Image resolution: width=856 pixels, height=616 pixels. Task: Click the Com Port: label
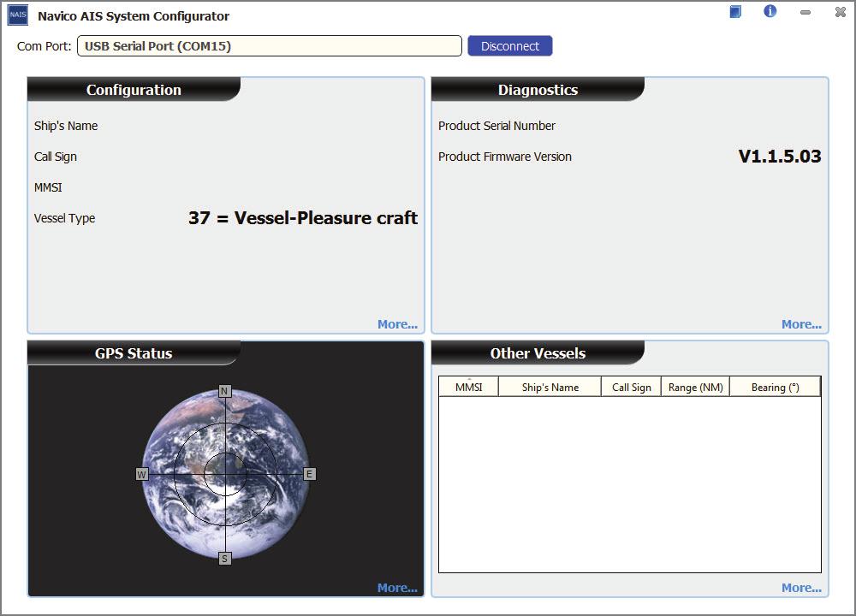[45, 46]
